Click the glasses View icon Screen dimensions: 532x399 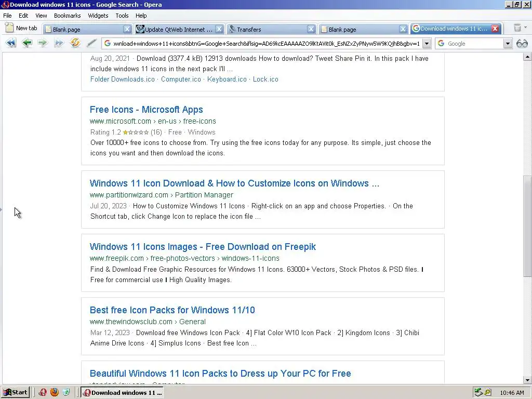pos(522,44)
